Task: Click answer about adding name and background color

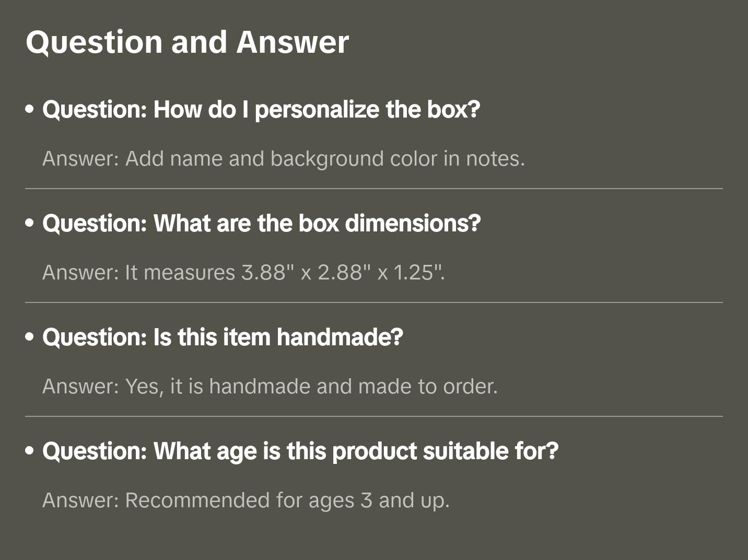Action: pos(283,159)
